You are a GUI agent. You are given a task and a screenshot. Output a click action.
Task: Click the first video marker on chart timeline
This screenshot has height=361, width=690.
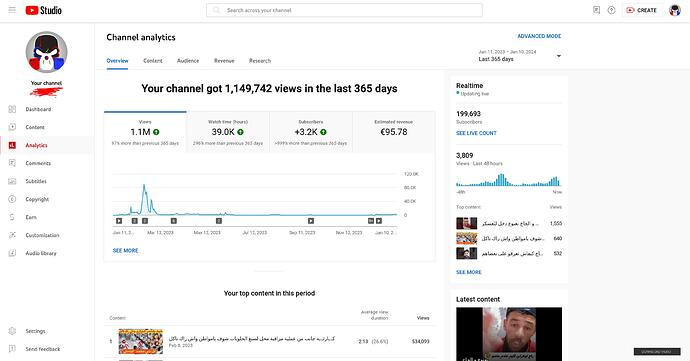[119, 221]
